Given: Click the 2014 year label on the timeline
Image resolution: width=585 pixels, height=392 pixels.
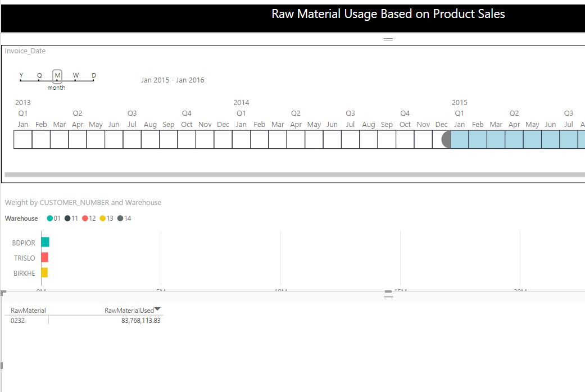Looking at the screenshot, I should [x=241, y=103].
